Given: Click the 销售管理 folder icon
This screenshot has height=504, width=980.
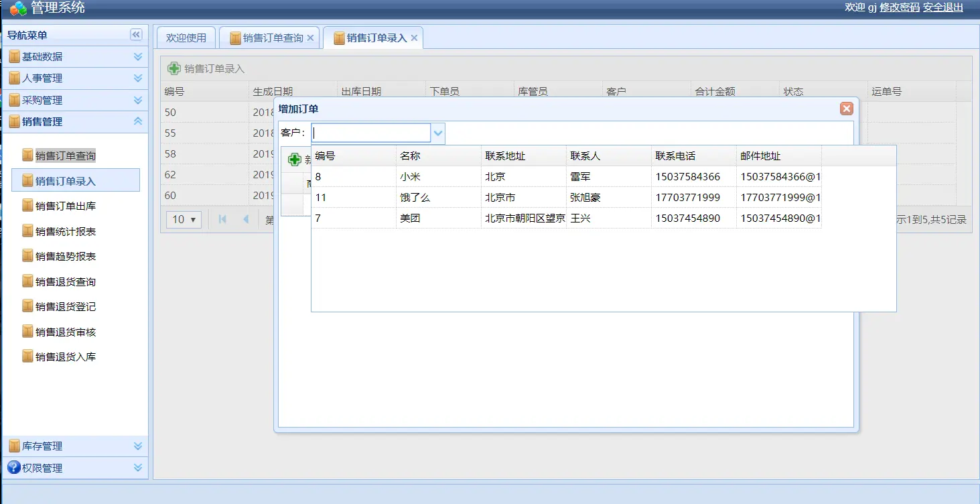Looking at the screenshot, I should (x=15, y=121).
